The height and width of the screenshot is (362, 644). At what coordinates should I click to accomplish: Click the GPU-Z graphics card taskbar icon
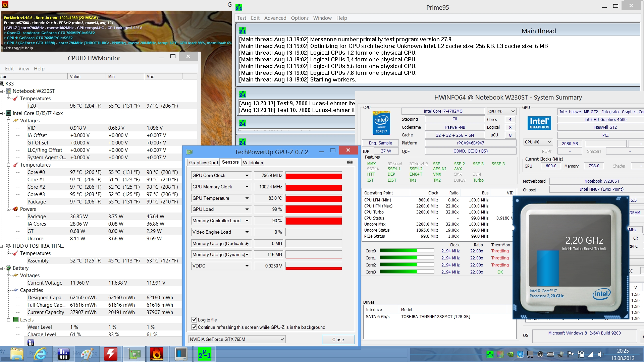click(134, 354)
